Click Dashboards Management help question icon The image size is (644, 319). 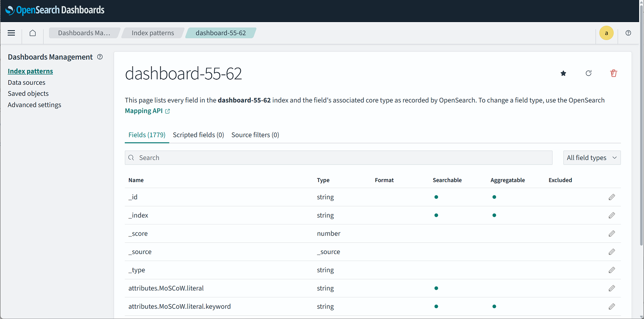coord(100,57)
